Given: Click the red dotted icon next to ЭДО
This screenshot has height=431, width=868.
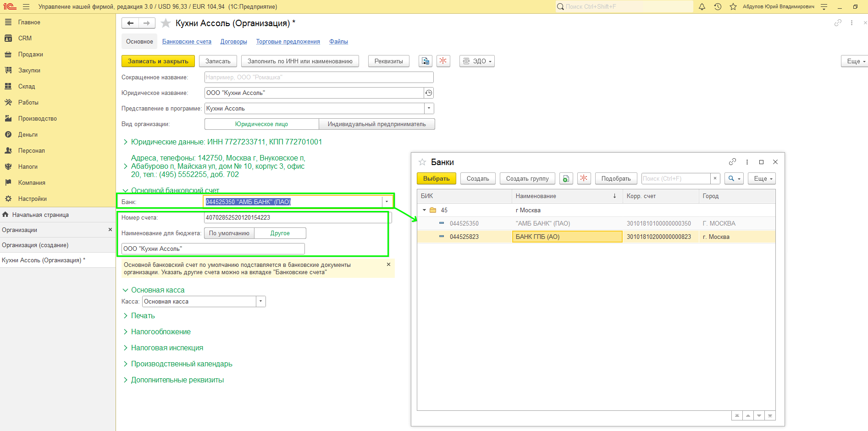Looking at the screenshot, I should (443, 61).
